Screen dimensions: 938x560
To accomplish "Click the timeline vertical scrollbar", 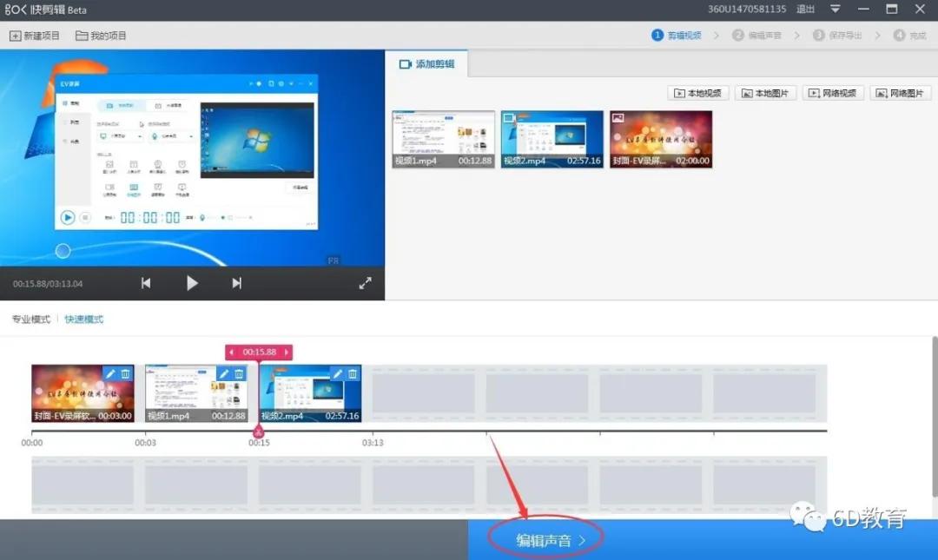I will 935,418.
